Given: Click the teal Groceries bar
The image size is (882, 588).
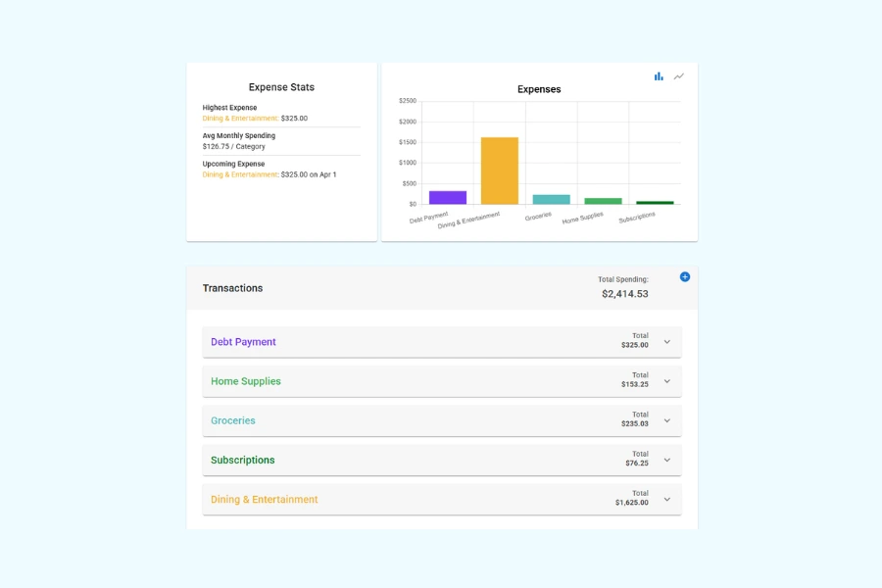Looking at the screenshot, I should (x=551, y=200).
